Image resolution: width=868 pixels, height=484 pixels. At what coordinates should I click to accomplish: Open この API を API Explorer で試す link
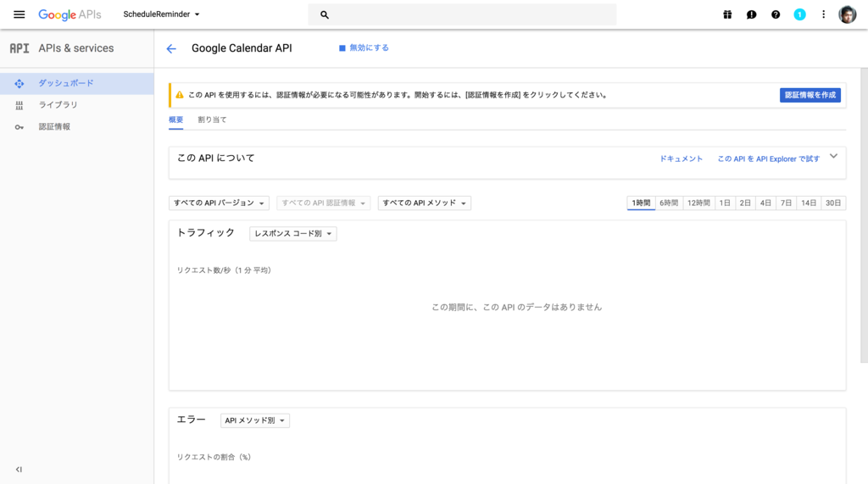(768, 159)
